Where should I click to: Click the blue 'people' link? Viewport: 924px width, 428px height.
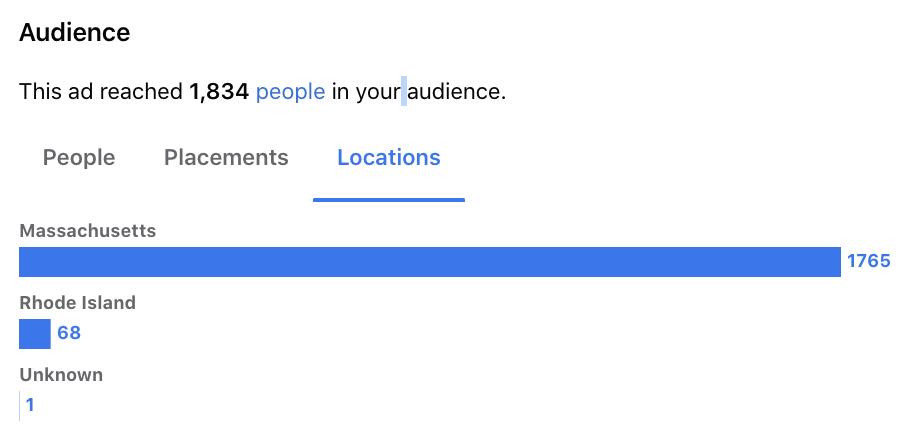coord(291,92)
